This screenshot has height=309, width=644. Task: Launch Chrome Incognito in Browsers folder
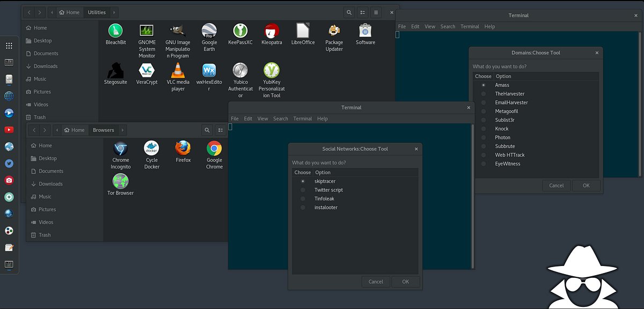(121, 148)
